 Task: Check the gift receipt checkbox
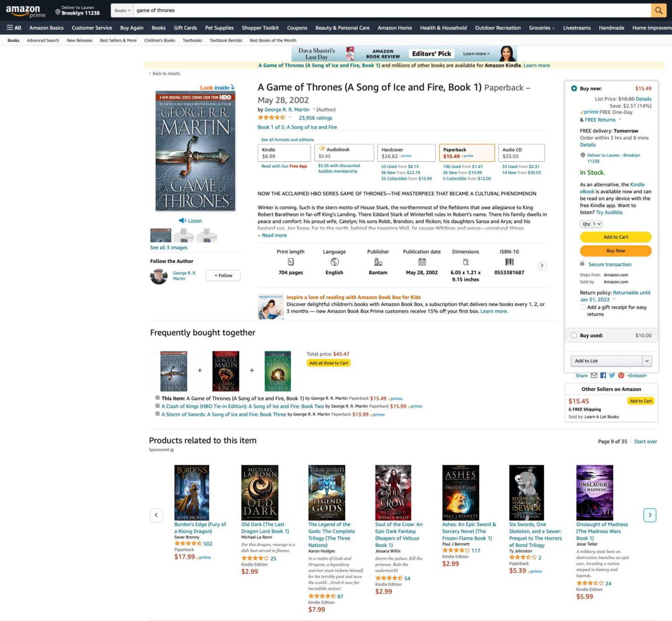pyautogui.click(x=583, y=307)
